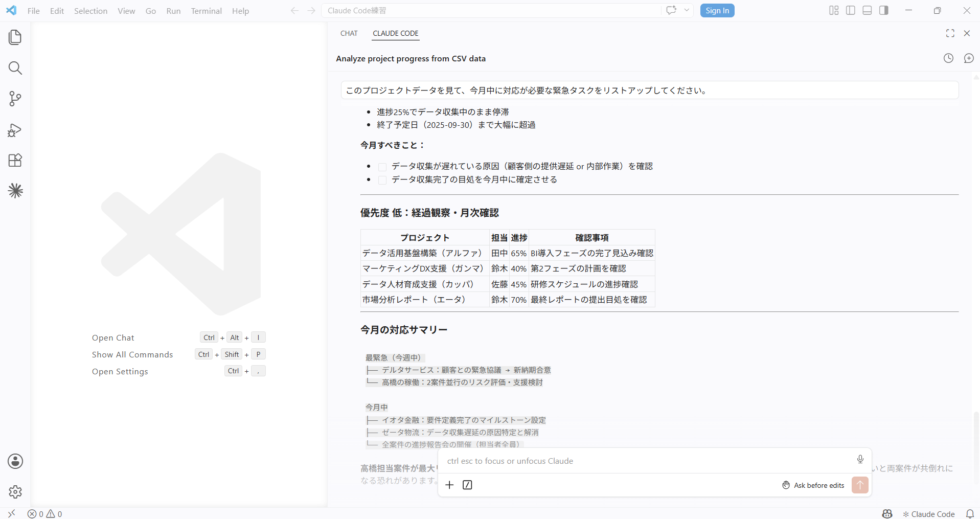Open the errors and warnings status indicator
The height and width of the screenshot is (519, 980).
pos(45,514)
